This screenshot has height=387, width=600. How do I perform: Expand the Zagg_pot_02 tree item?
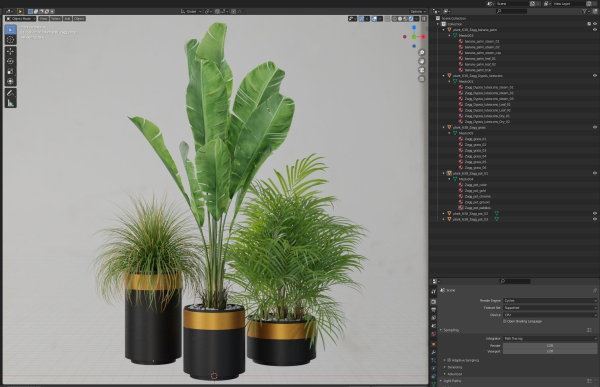tap(444, 213)
